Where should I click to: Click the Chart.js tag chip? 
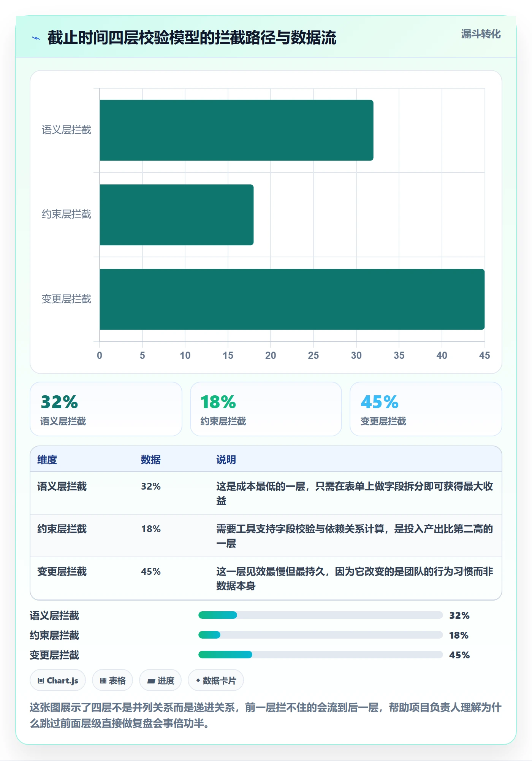[x=58, y=680]
